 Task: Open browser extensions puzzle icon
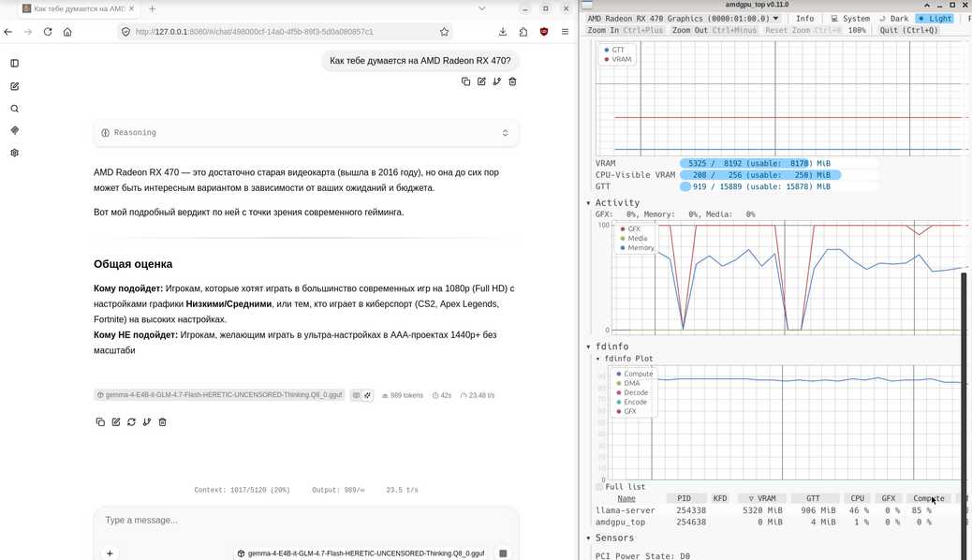point(523,32)
